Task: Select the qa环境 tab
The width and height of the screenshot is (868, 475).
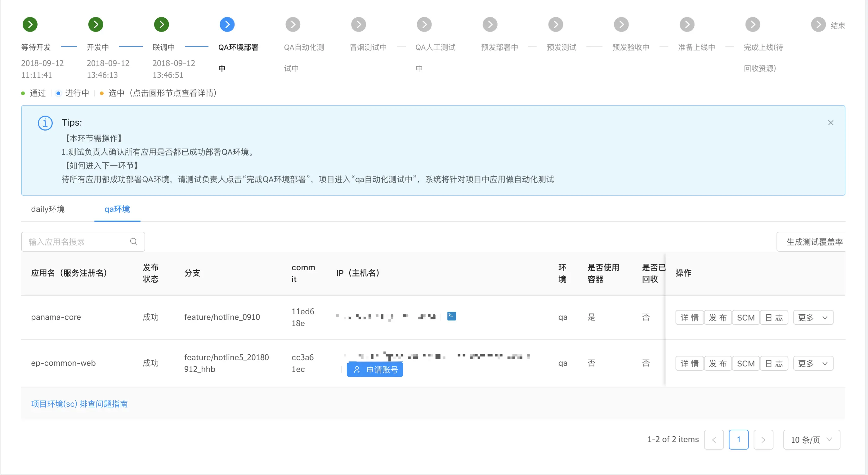Action: click(x=117, y=209)
